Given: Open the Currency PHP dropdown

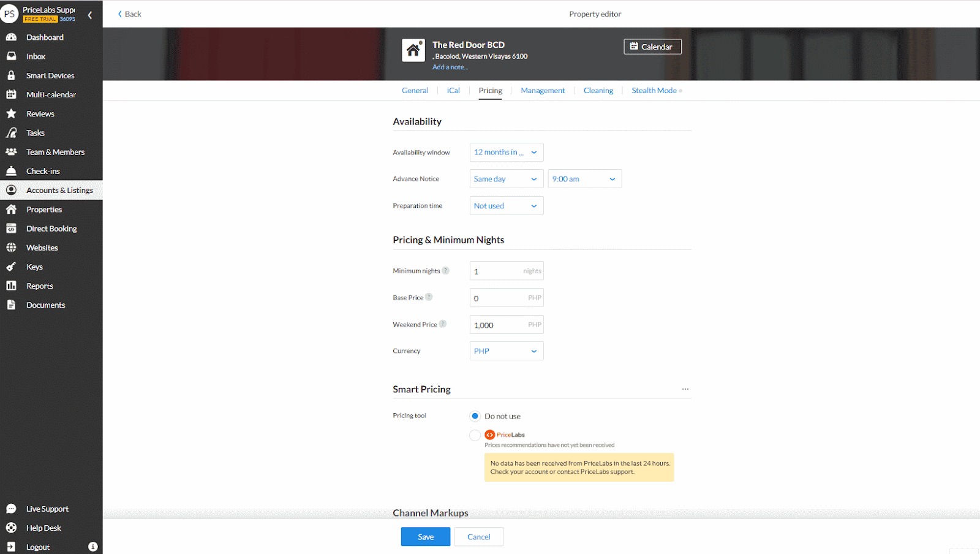Looking at the screenshot, I should [x=506, y=351].
